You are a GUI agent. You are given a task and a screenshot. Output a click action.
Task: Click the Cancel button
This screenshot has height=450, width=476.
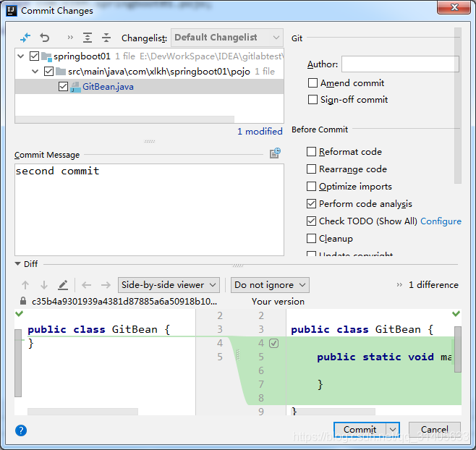pos(435,430)
